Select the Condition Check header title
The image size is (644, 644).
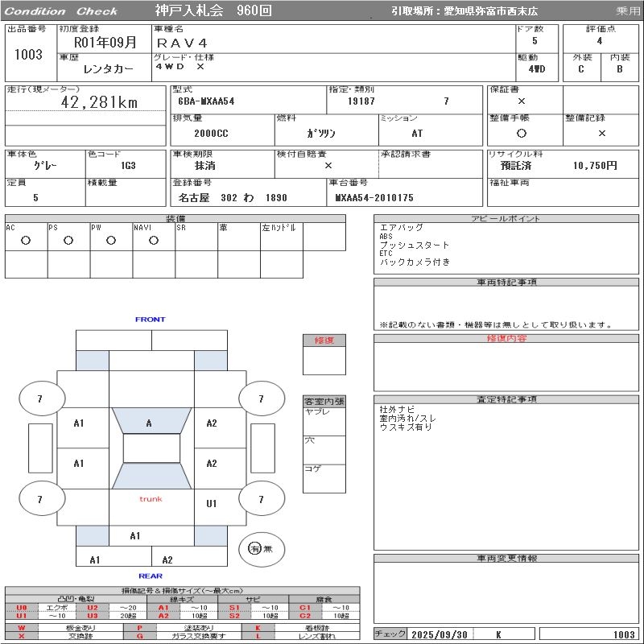coord(60,11)
